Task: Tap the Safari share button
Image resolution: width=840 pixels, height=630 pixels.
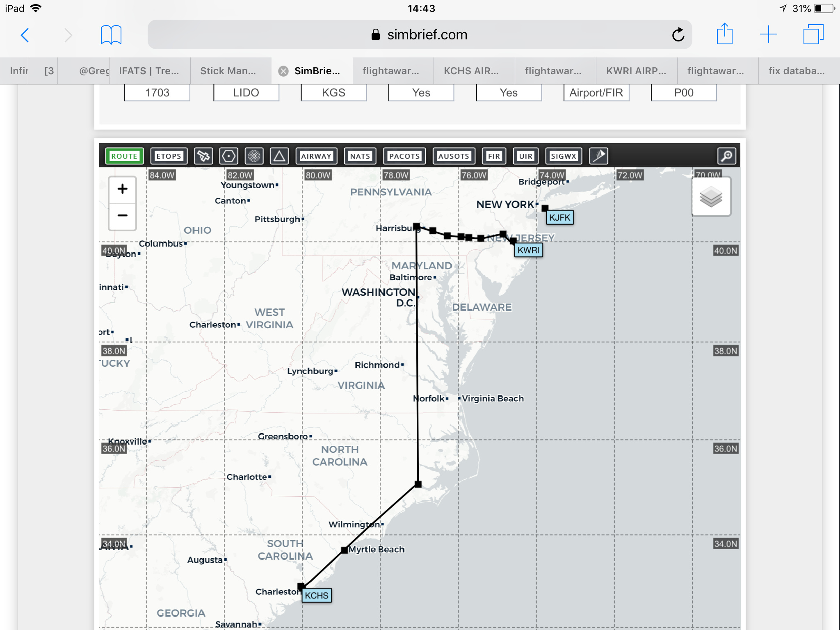Action: click(x=724, y=34)
